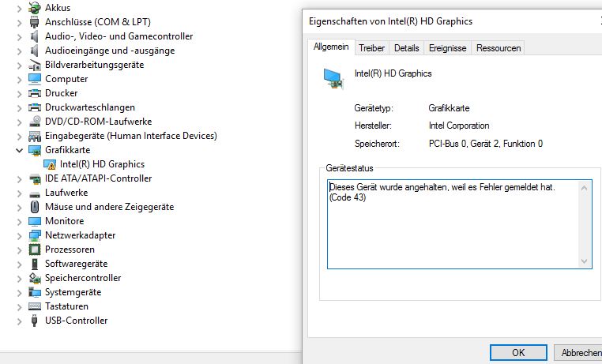Screen dimensions: 602x364
Task: Switch to the Treiber tab
Action: pyautogui.click(x=371, y=48)
